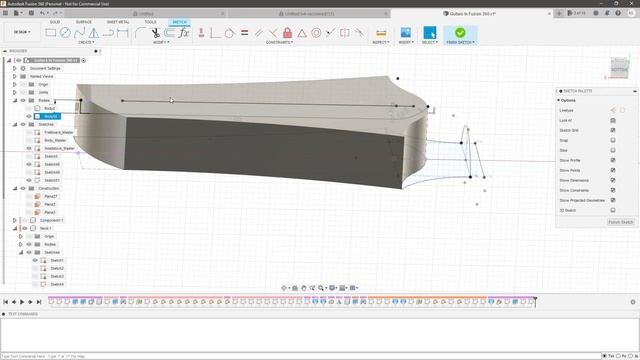The height and width of the screenshot is (360, 640).
Task: Select the mirror sketch tool
Action: 93,33
